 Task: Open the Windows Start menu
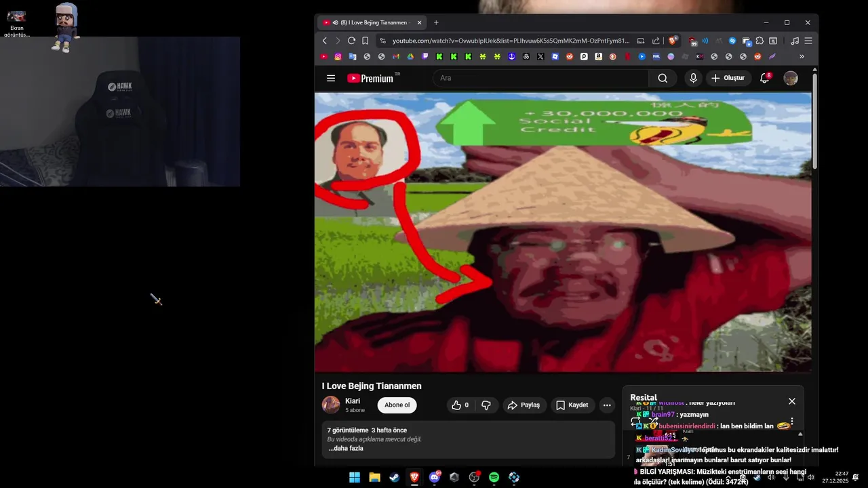(x=355, y=478)
